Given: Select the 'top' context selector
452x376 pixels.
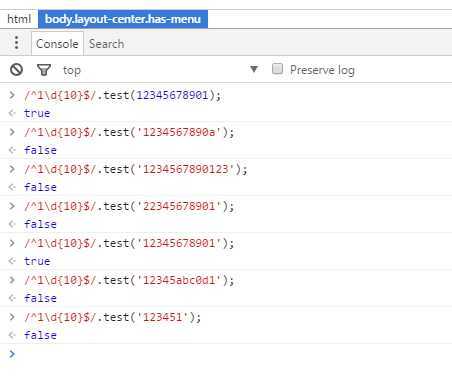Looking at the screenshot, I should click(x=72, y=70).
